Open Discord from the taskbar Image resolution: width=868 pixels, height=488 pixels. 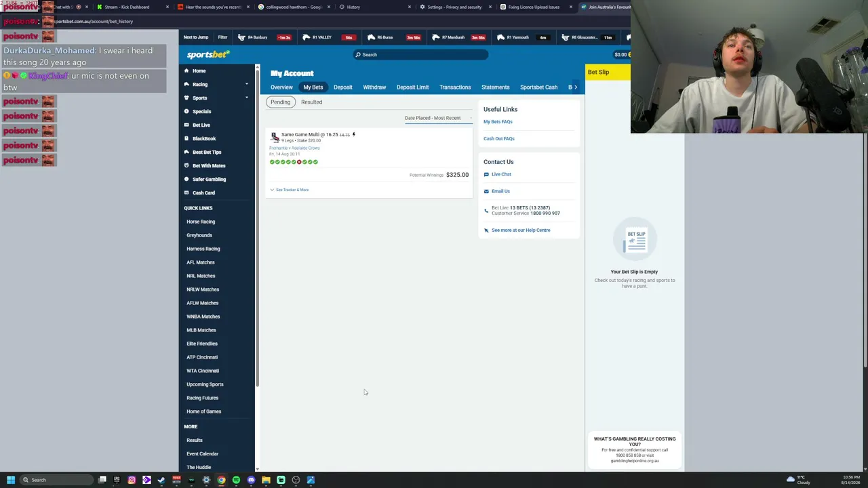coord(251,480)
